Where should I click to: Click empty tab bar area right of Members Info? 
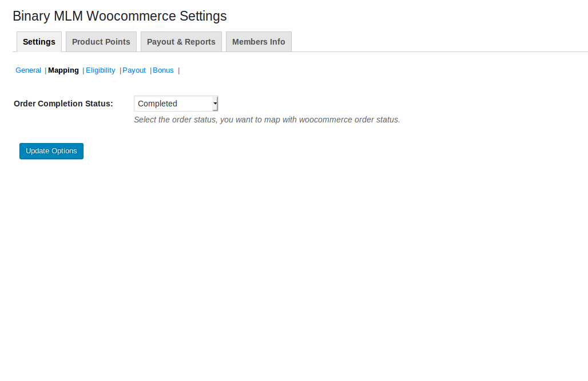coord(435,42)
